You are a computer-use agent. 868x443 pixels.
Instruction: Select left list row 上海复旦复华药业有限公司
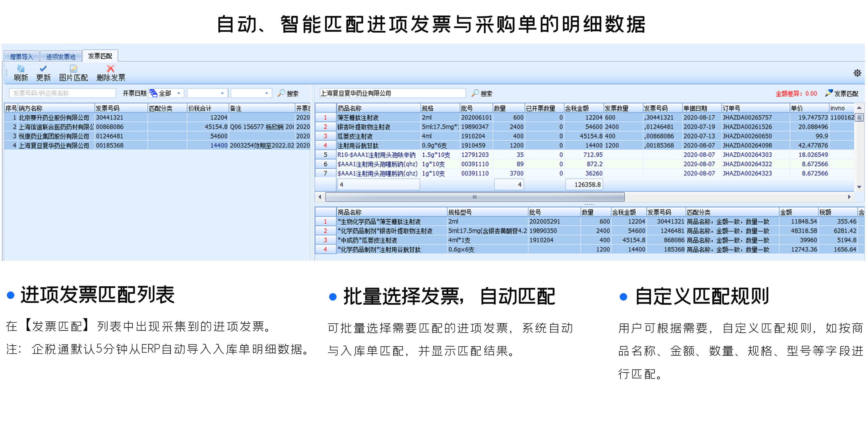tap(157, 145)
